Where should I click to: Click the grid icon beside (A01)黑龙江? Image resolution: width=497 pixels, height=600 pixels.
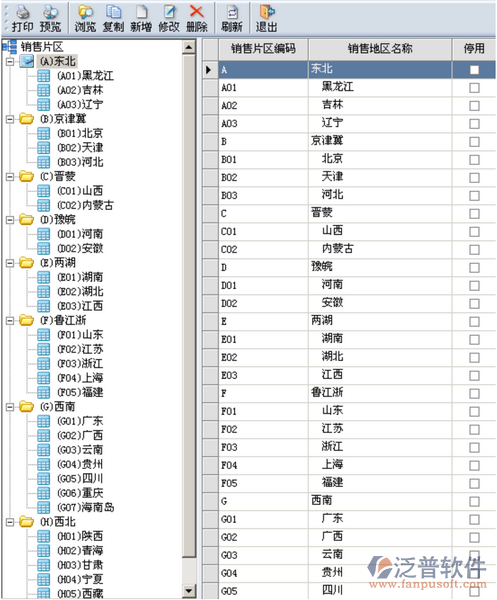[x=44, y=76]
